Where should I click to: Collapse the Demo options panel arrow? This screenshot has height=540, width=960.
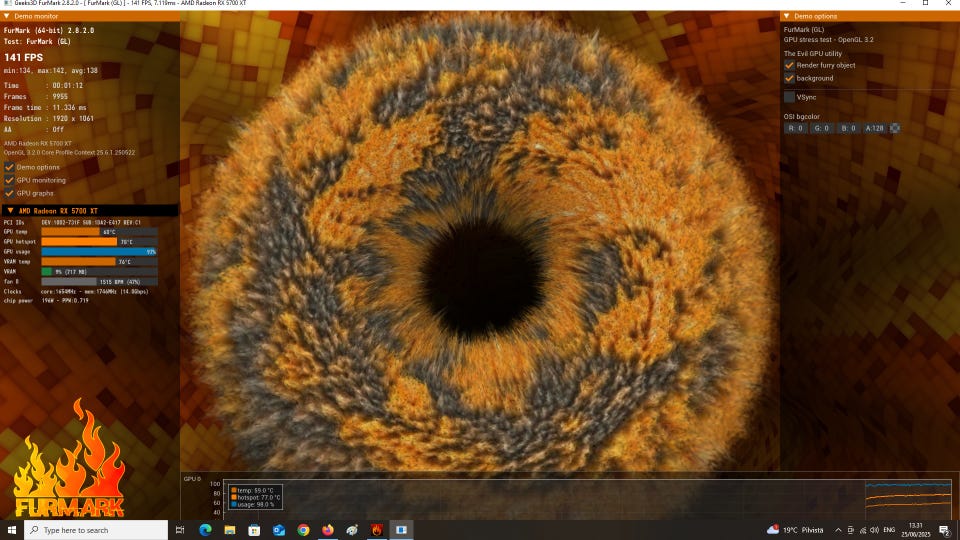pos(787,16)
